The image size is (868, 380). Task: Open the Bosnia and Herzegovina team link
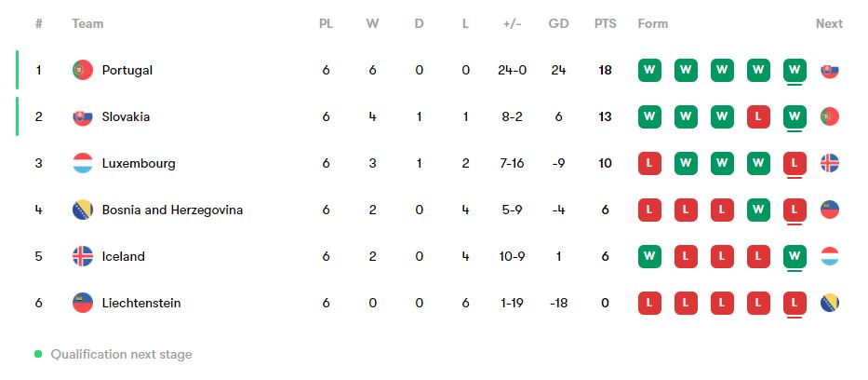point(172,210)
